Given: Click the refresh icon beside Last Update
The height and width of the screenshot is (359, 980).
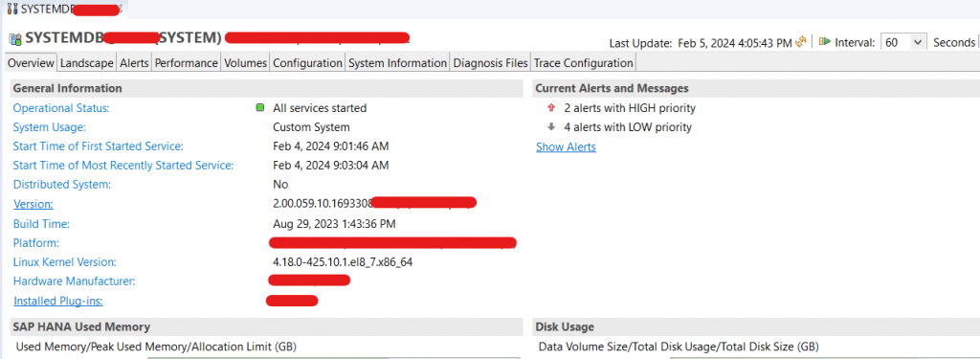Looking at the screenshot, I should 801,42.
